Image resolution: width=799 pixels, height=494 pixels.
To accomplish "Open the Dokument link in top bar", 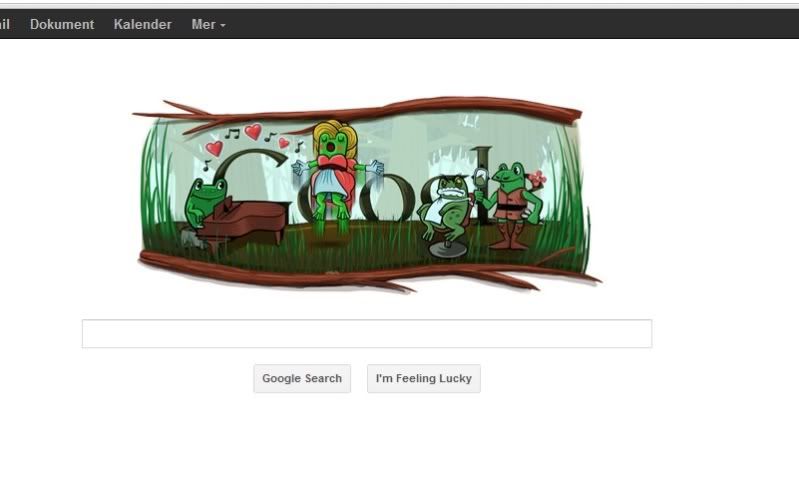I will point(62,24).
